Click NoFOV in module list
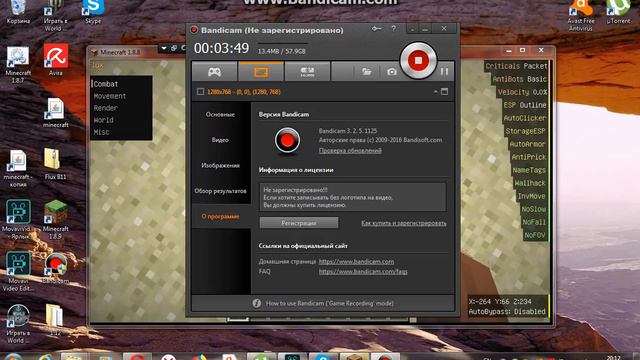This screenshot has height=360, width=640. [534, 236]
